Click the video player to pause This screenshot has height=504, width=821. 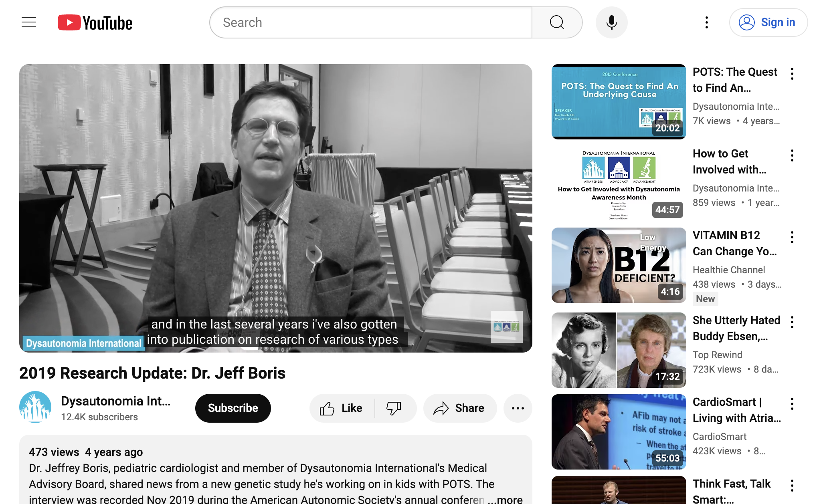pyautogui.click(x=276, y=208)
